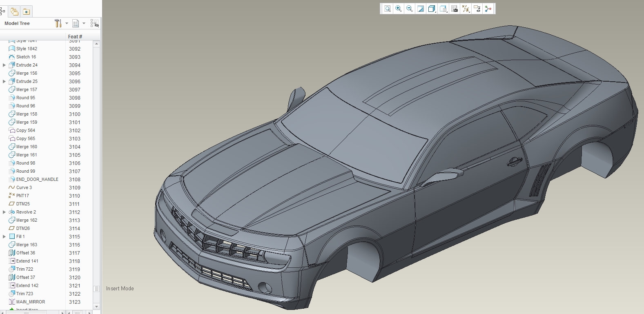
Task: Click the MAIN_MIRROR feature icon
Action: pos(12,302)
